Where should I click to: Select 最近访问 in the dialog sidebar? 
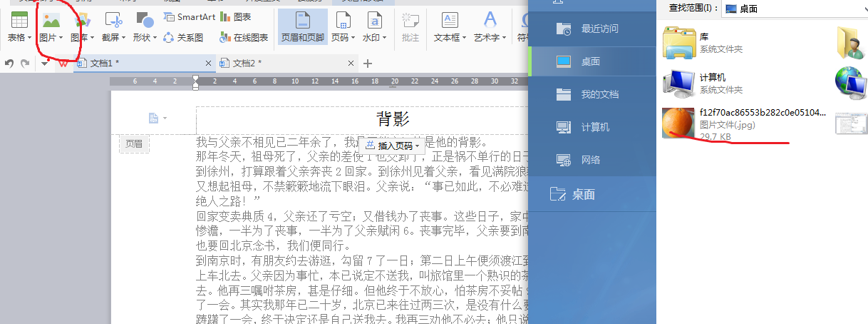click(593, 29)
